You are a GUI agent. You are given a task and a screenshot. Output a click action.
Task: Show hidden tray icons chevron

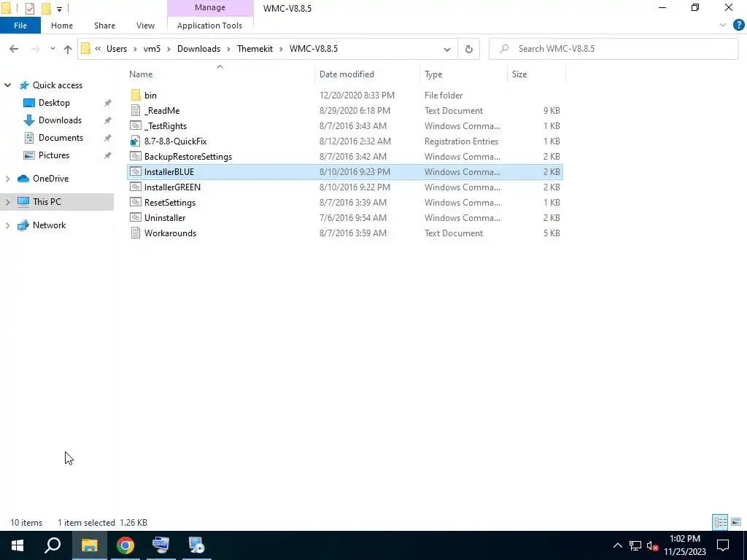click(617, 545)
